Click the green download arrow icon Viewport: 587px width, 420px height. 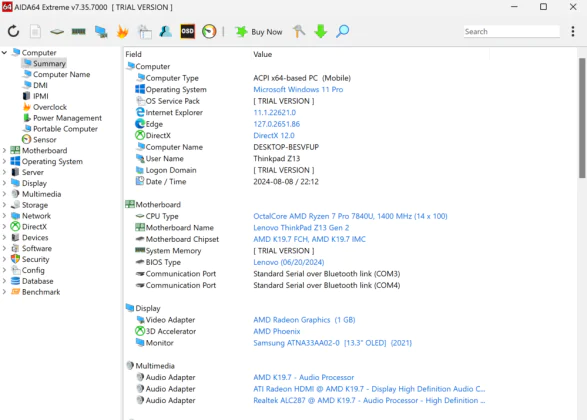(x=320, y=31)
